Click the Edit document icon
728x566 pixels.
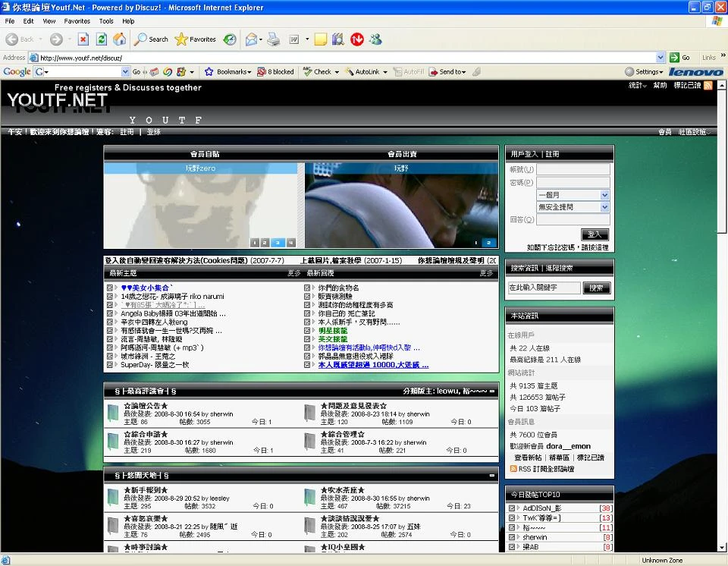pos(294,39)
